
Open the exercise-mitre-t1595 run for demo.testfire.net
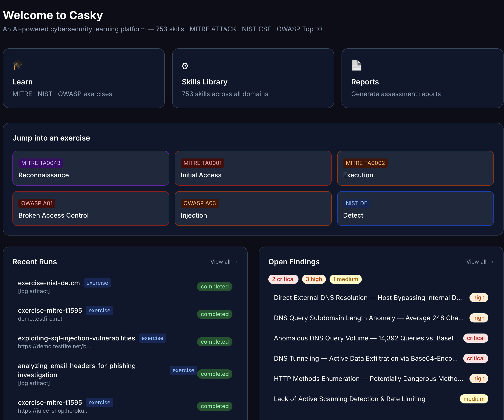pos(125,314)
